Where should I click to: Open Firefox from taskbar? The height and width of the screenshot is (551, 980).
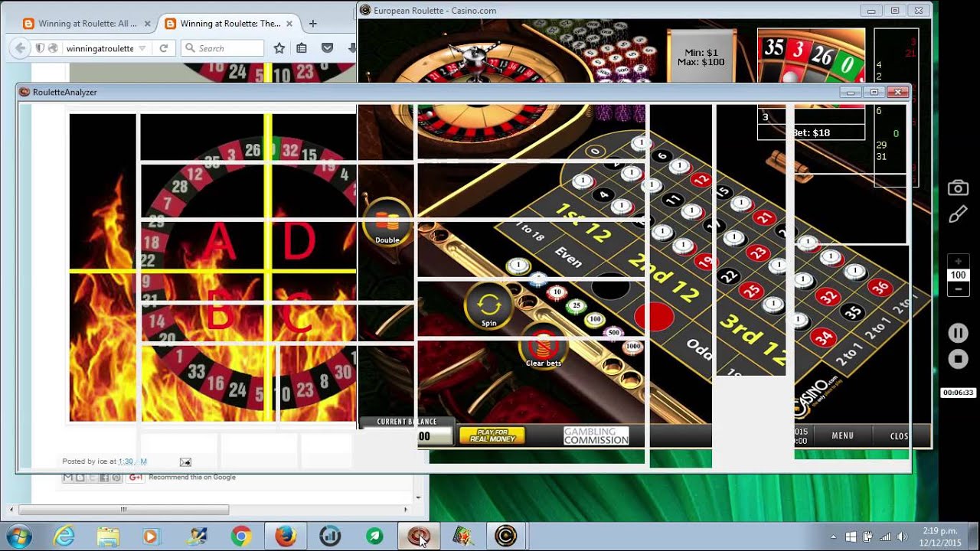tap(285, 536)
